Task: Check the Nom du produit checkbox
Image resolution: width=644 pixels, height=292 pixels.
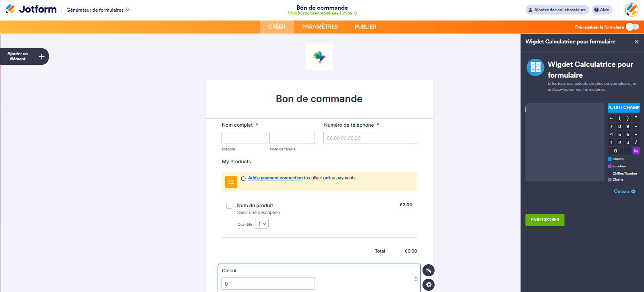Action: pos(229,206)
